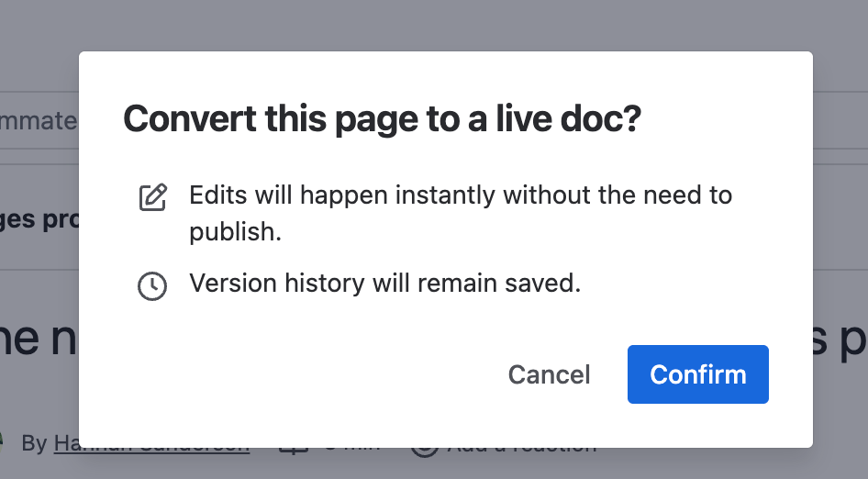Click the read-time icon below the dialog
The image size is (868, 479).
(294, 451)
